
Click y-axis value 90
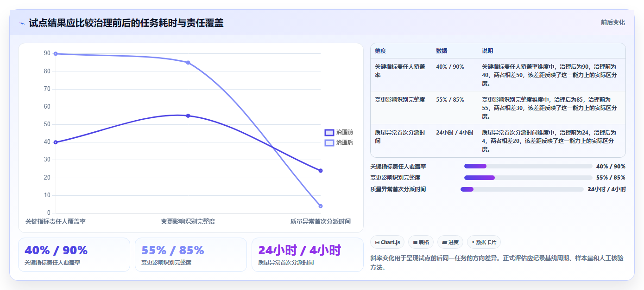(x=47, y=53)
